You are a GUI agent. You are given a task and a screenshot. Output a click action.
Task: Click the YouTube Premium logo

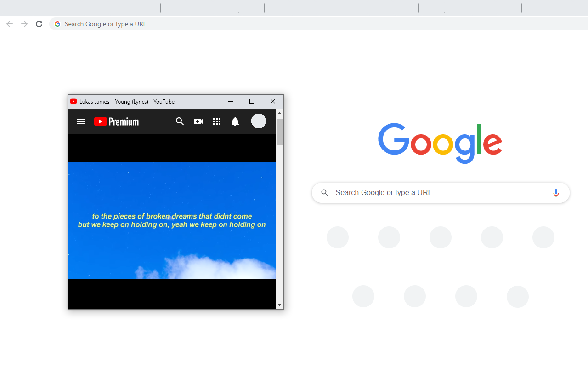116,121
